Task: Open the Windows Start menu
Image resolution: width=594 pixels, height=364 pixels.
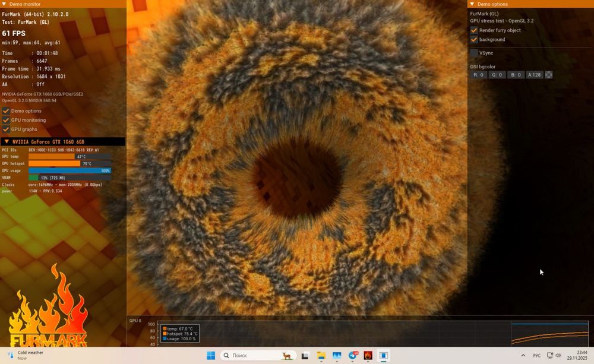Action: [211, 355]
